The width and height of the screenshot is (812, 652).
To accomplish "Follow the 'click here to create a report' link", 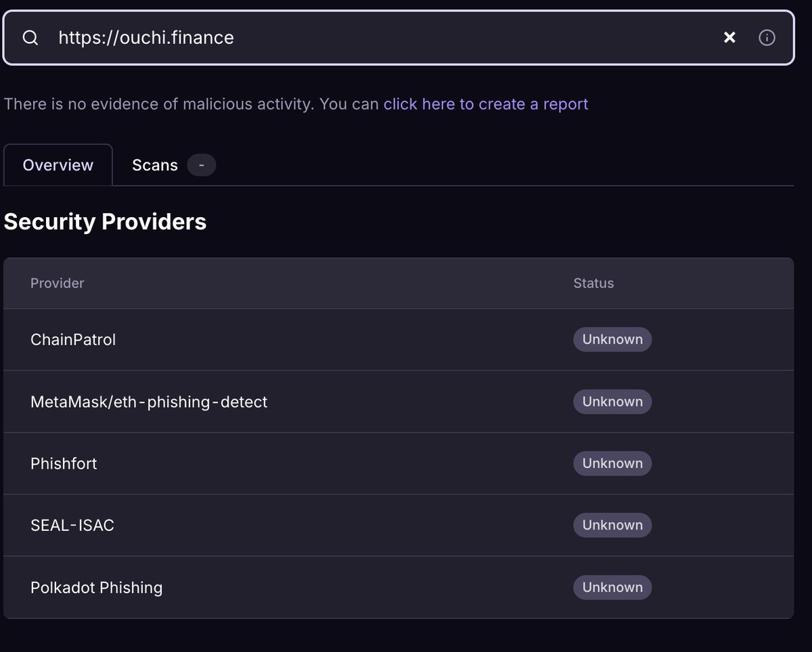I will [486, 104].
